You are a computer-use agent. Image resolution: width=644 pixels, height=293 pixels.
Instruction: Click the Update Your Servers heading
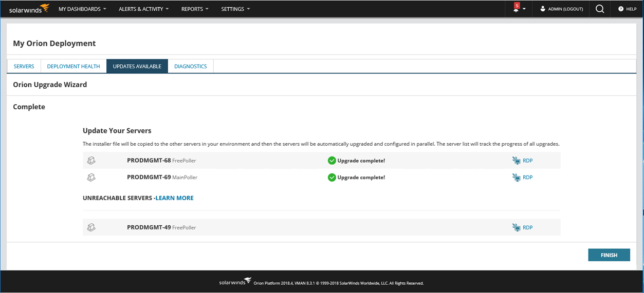coord(117,131)
